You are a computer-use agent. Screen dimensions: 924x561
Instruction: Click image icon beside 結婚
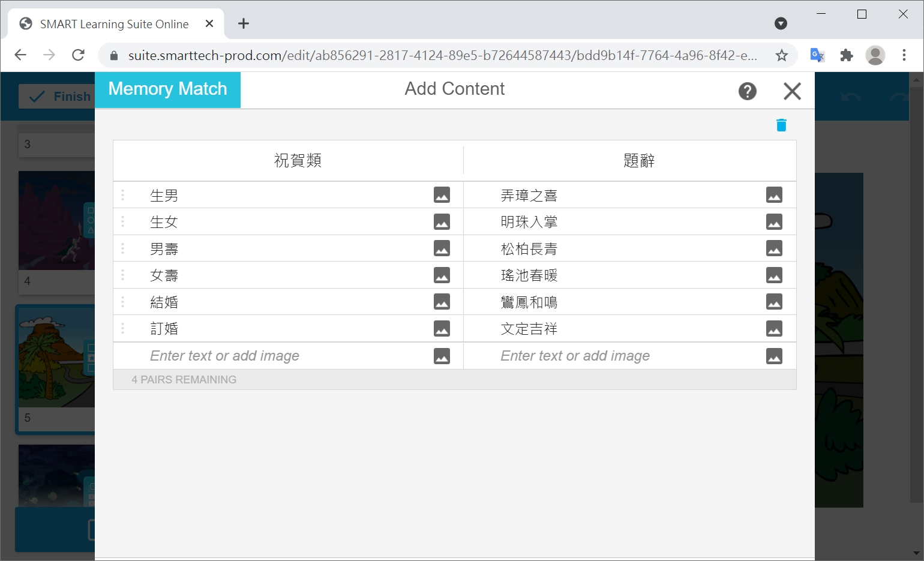442,302
